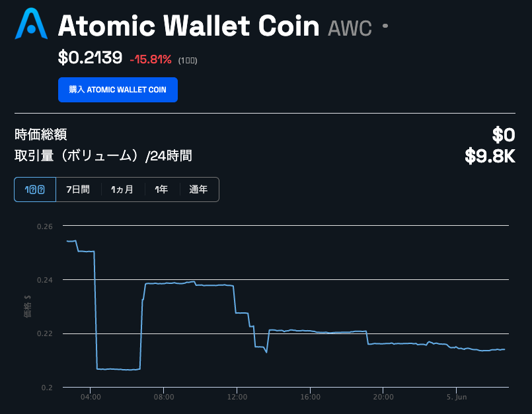Viewport: 532px width, 414px height.
Task: Click the -15.81% price change
Action: [x=151, y=59]
